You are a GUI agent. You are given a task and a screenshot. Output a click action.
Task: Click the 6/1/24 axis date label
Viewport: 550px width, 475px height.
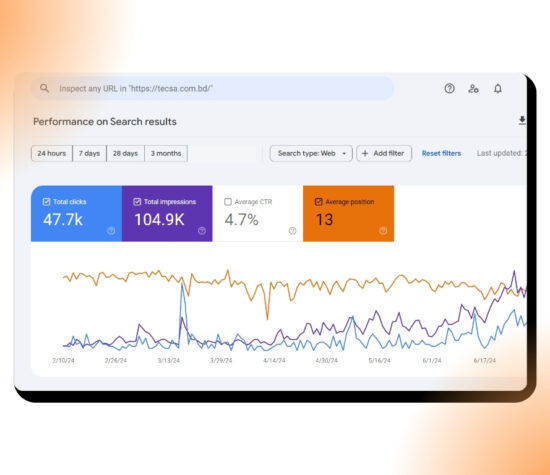pos(432,360)
